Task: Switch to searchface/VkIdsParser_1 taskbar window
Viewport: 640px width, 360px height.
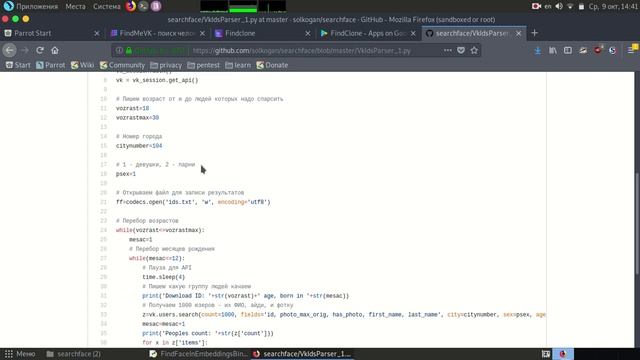Action: (x=302, y=354)
